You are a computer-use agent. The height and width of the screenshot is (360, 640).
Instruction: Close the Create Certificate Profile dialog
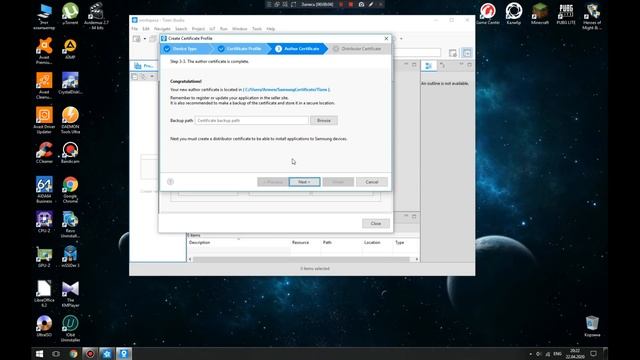click(x=386, y=38)
